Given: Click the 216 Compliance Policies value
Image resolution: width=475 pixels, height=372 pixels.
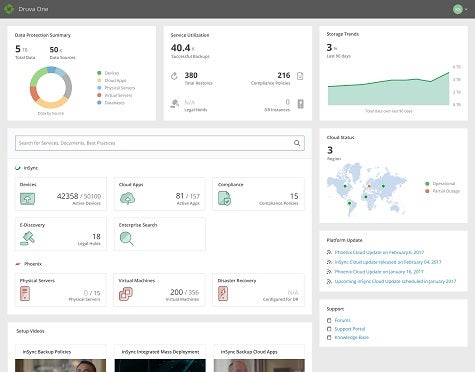Looking at the screenshot, I should tap(284, 75).
